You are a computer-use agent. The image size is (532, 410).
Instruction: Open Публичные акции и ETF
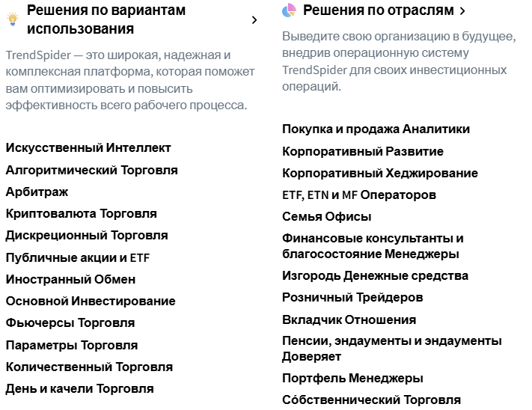(78, 257)
